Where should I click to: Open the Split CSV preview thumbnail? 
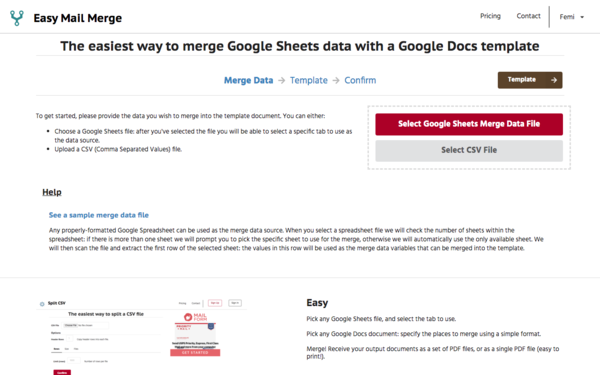coord(142,337)
